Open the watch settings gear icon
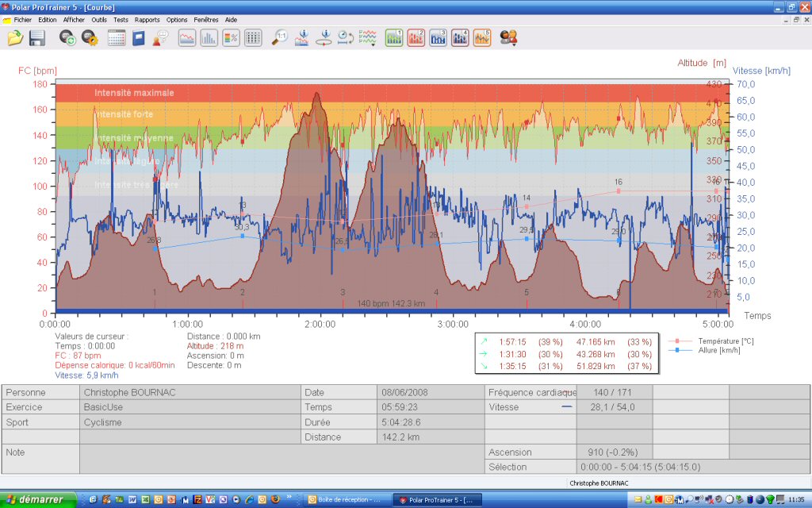The image size is (812, 508). pos(90,38)
